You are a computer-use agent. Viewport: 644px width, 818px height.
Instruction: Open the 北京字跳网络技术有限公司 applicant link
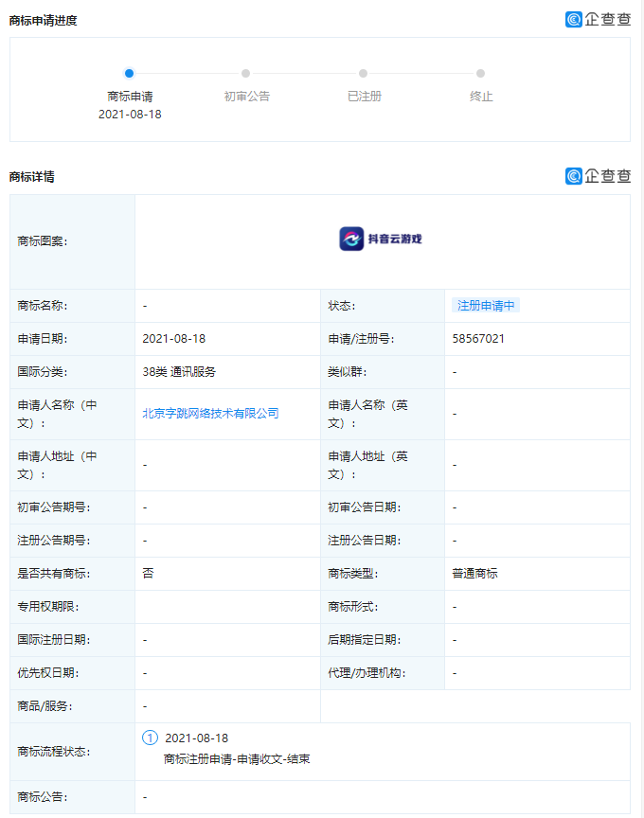pyautogui.click(x=210, y=413)
